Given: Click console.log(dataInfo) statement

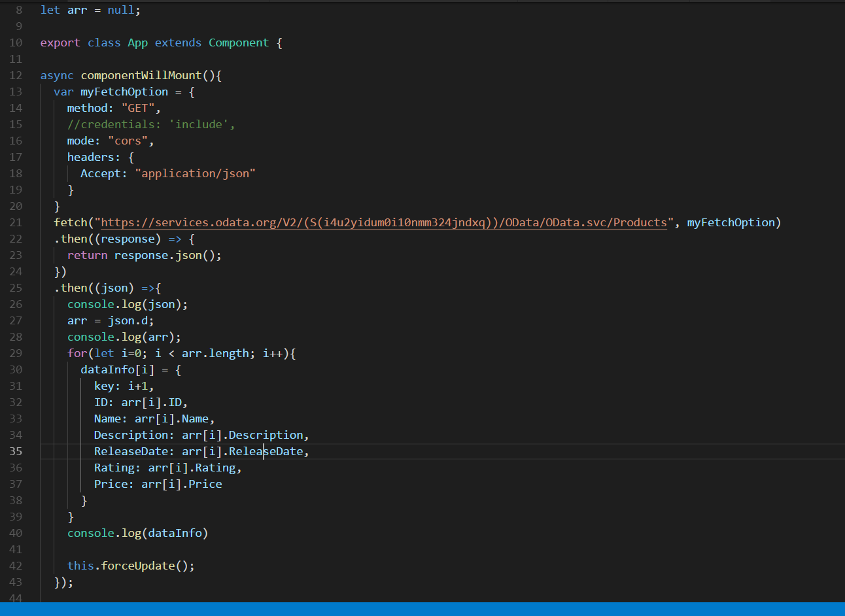Looking at the screenshot, I should [x=137, y=534].
